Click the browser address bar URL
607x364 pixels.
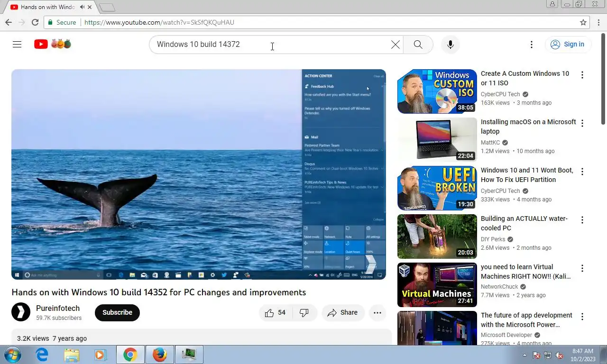[159, 22]
